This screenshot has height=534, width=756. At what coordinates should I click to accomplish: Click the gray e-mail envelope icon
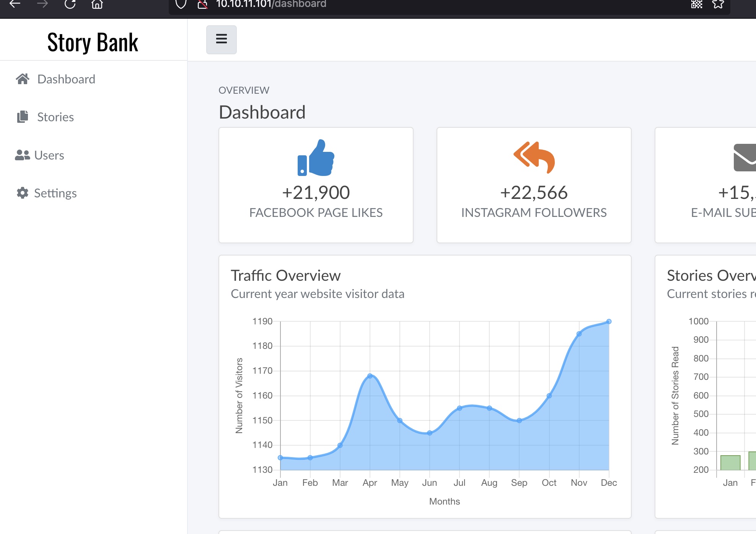coord(745,158)
